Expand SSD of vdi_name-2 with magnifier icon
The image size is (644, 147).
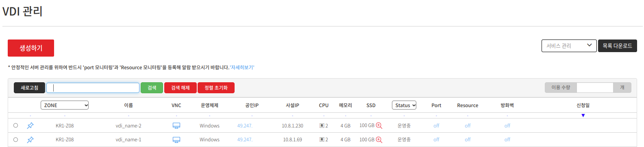click(379, 126)
